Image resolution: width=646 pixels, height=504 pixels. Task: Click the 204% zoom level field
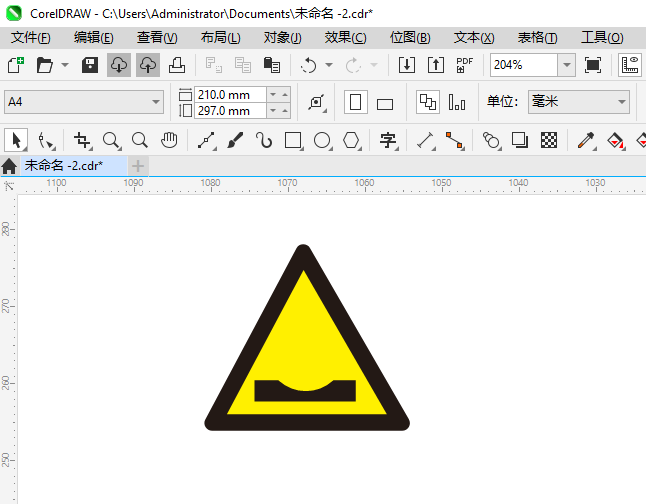coord(524,65)
